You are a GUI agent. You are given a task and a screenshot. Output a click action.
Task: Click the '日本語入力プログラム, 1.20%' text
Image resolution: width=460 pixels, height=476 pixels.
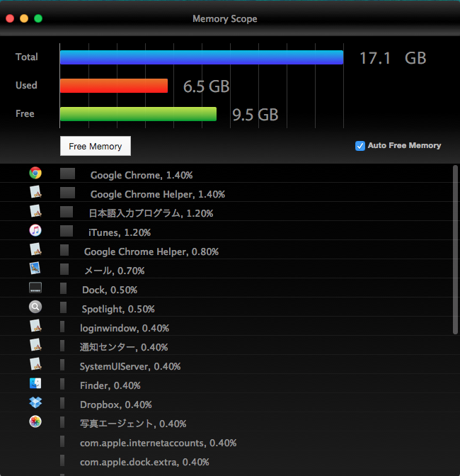click(151, 213)
